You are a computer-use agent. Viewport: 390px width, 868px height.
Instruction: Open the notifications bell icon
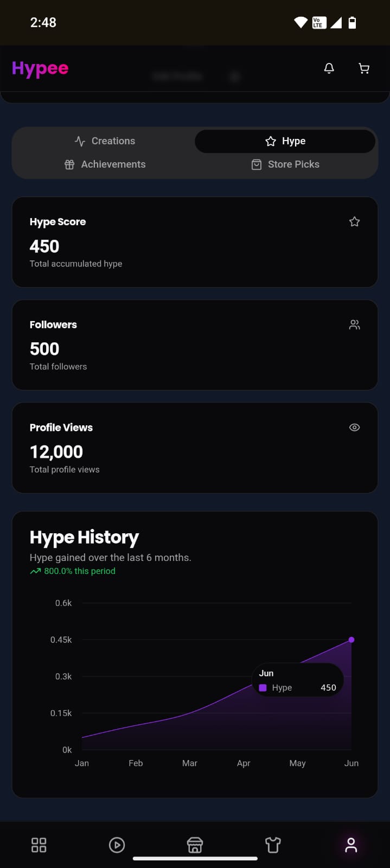pyautogui.click(x=329, y=68)
